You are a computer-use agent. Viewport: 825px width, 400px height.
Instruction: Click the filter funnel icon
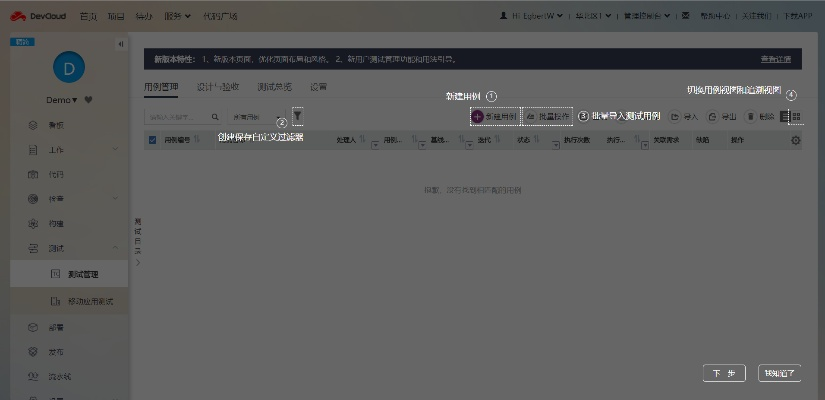tap(297, 116)
